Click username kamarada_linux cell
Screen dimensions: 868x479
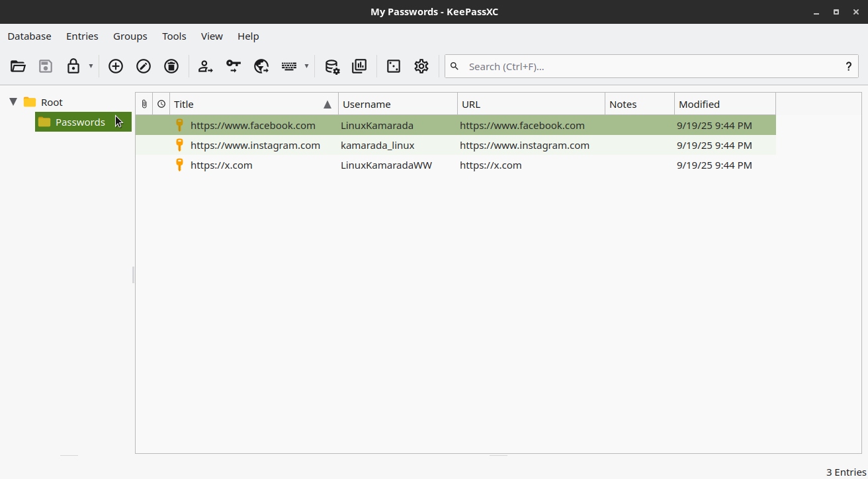click(398, 145)
